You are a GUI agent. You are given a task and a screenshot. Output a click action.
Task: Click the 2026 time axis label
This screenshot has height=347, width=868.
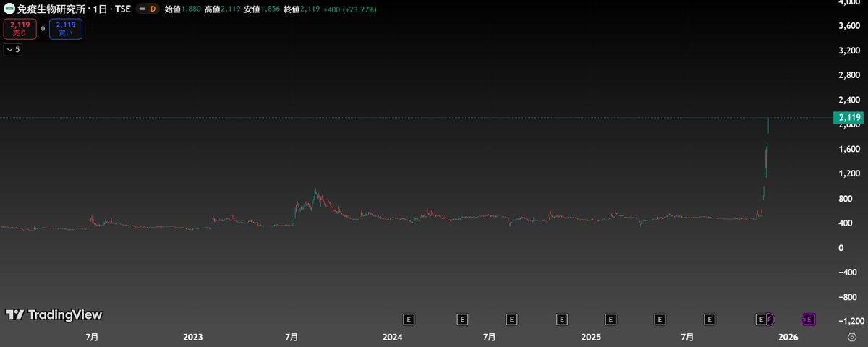pos(788,337)
